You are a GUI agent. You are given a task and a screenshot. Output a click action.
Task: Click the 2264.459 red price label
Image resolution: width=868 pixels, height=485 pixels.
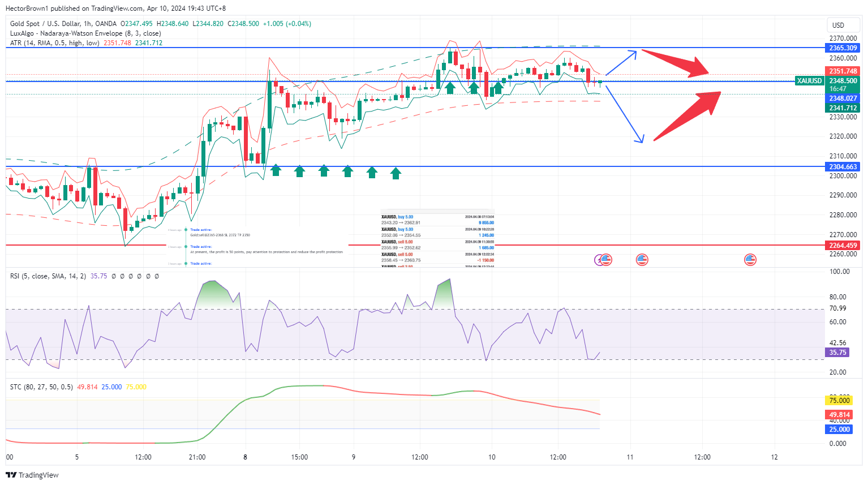[843, 246]
